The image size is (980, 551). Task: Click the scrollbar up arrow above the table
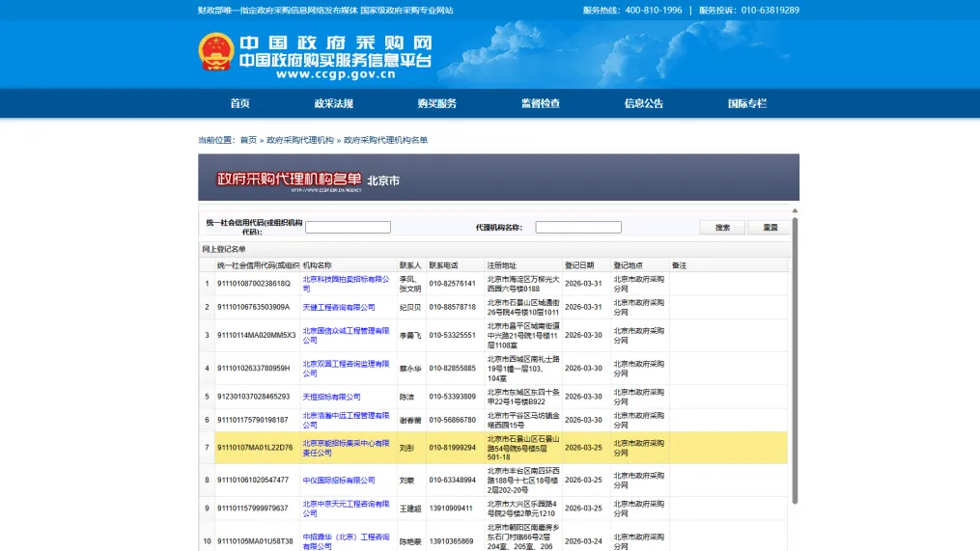[795, 211]
